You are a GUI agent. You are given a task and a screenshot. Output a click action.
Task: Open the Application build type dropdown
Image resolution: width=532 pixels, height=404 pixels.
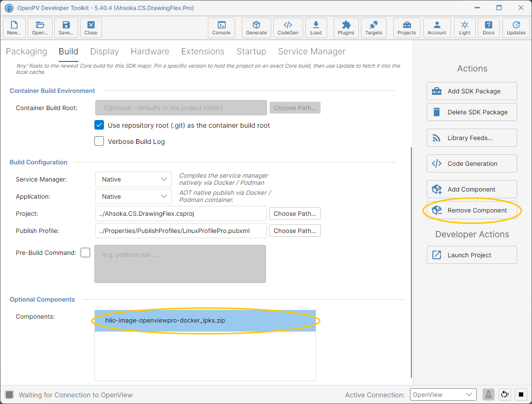(133, 196)
